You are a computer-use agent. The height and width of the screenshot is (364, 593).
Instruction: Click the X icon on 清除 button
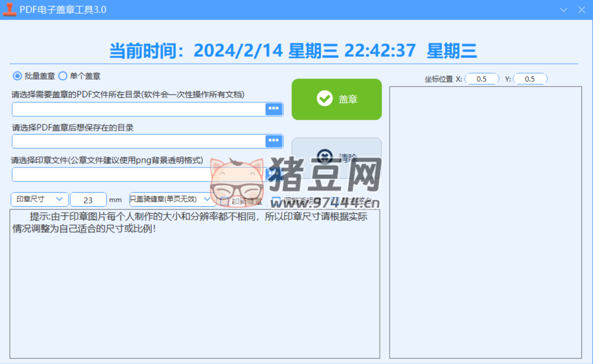(x=324, y=157)
